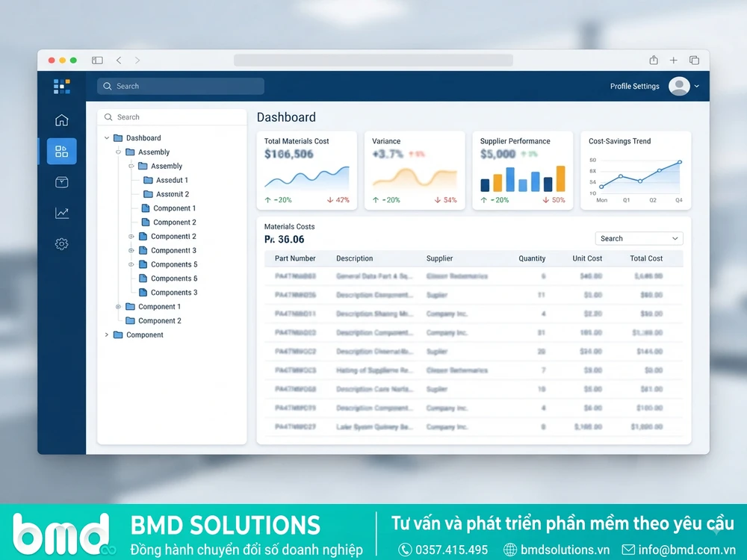Open a new browser tab with plus icon
This screenshot has height=560, width=747.
[673, 60]
